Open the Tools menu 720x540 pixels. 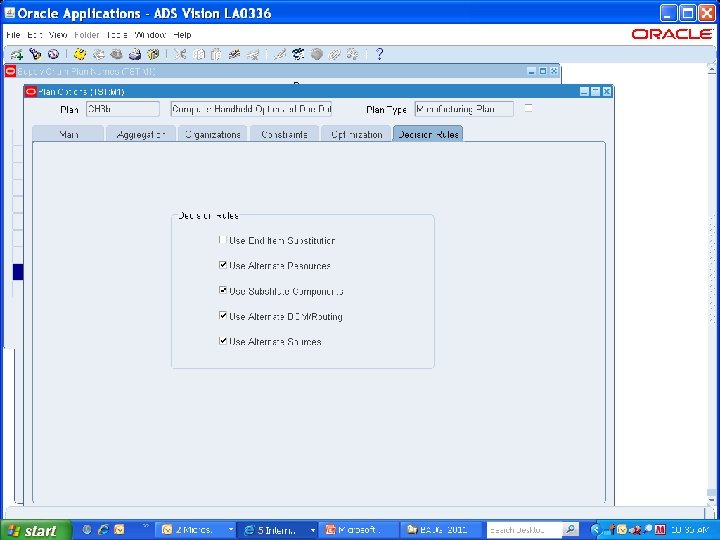(x=116, y=35)
